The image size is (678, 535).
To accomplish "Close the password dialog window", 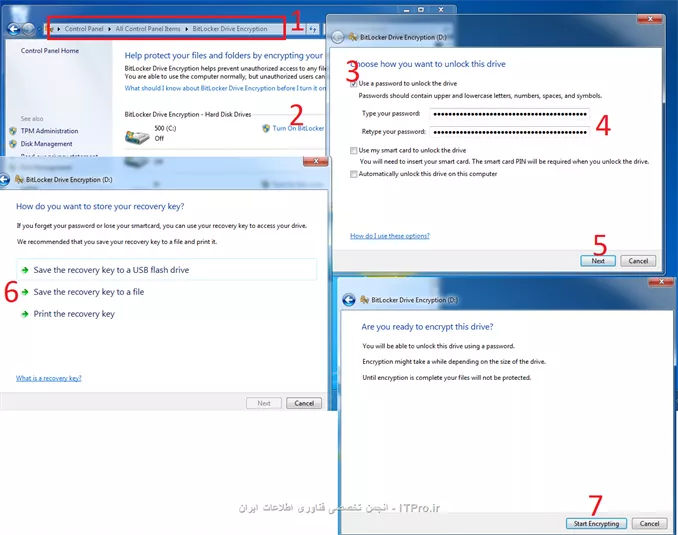I will point(649,19).
